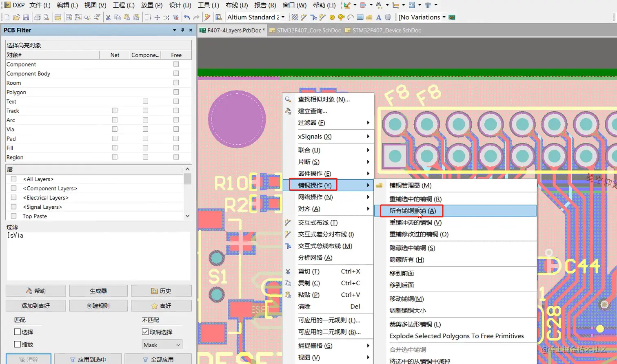Switch to STM32F407_Device.SchDoc tab

(x=383, y=30)
